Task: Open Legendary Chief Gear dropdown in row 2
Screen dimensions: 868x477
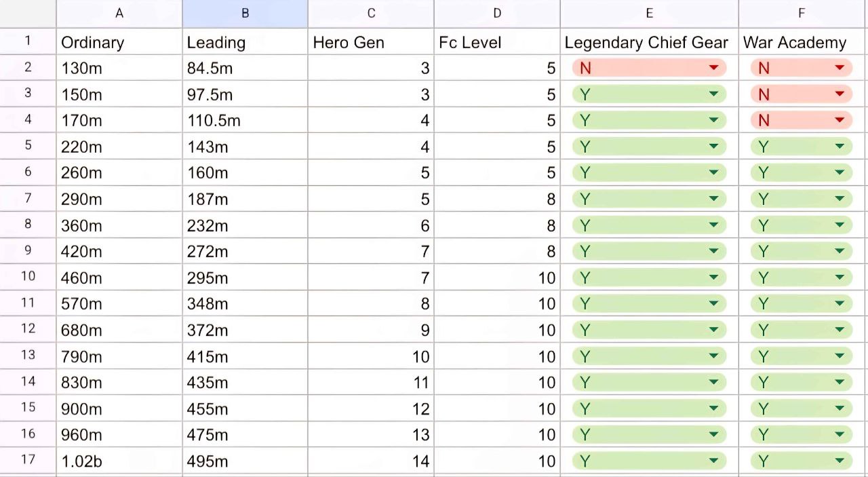Action: [x=649, y=68]
